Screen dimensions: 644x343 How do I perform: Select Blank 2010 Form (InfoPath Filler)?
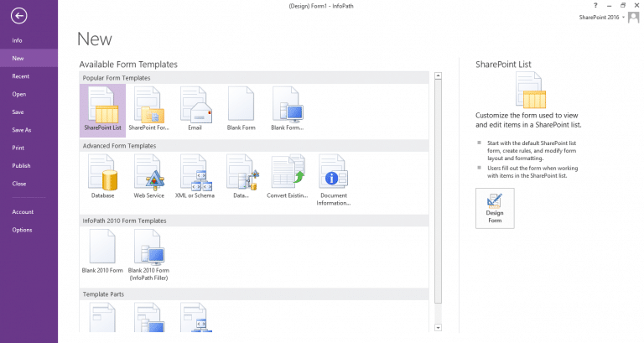tap(148, 255)
